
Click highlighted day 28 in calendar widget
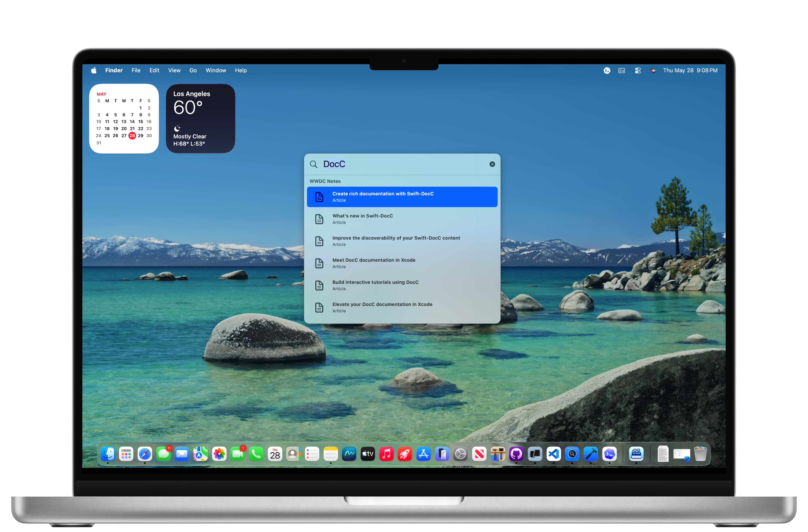point(132,135)
